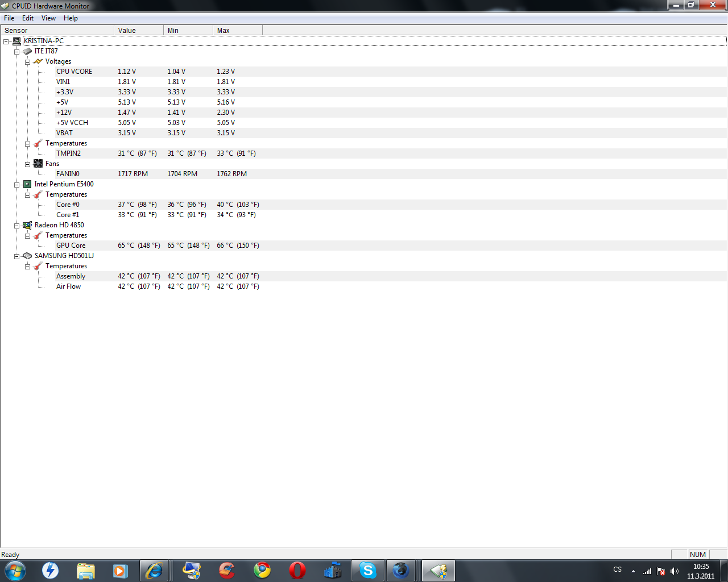Click the 40 °C (103 °F) Core #0 max value

238,205
